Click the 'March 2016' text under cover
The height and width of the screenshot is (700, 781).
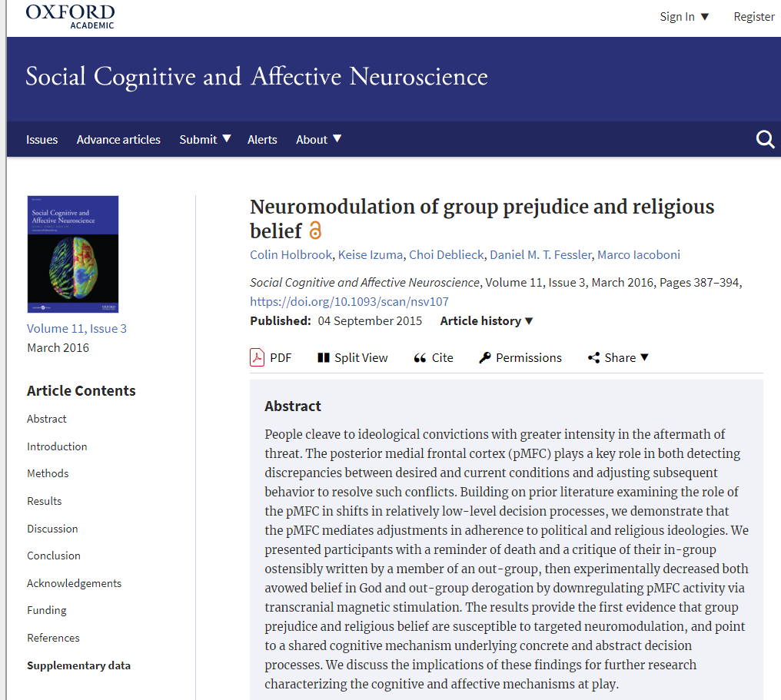coord(58,348)
